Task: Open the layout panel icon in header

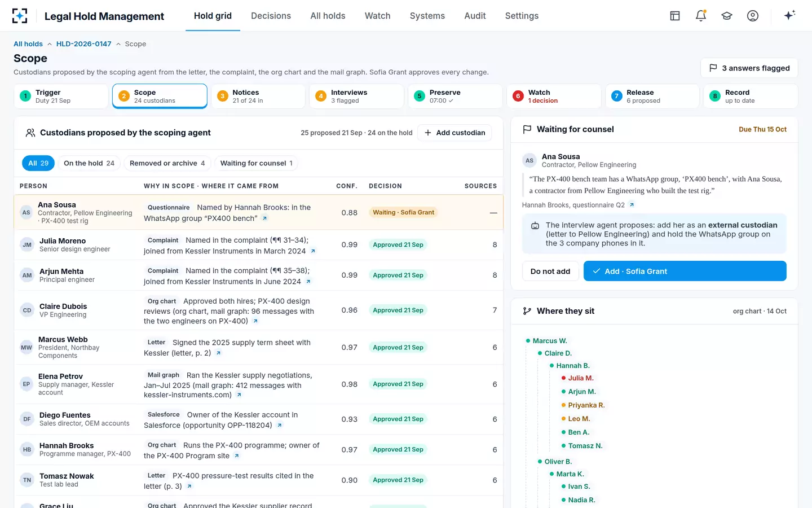Action: coord(675,16)
